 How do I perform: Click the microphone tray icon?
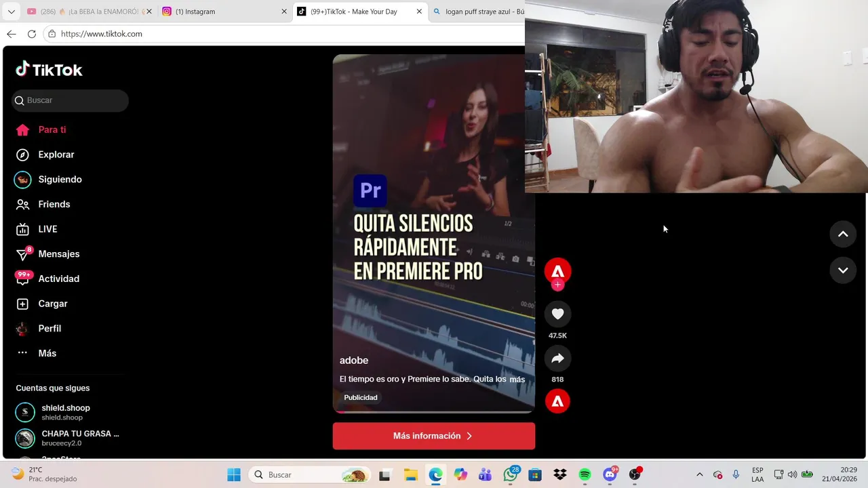pyautogui.click(x=736, y=474)
